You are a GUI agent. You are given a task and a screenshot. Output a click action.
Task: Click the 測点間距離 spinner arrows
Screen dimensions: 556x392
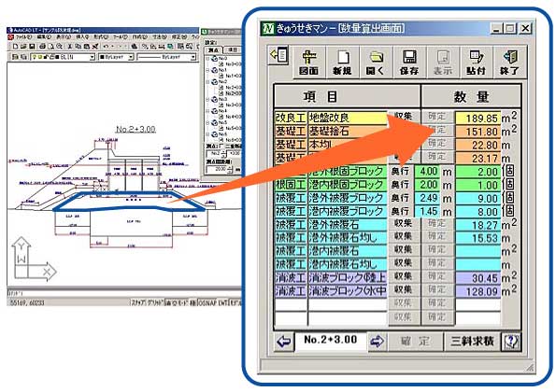point(231,170)
